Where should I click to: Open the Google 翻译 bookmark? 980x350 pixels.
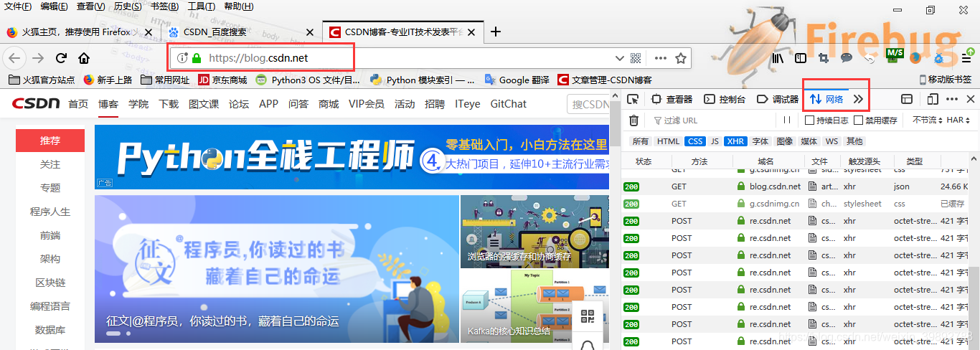coord(517,80)
